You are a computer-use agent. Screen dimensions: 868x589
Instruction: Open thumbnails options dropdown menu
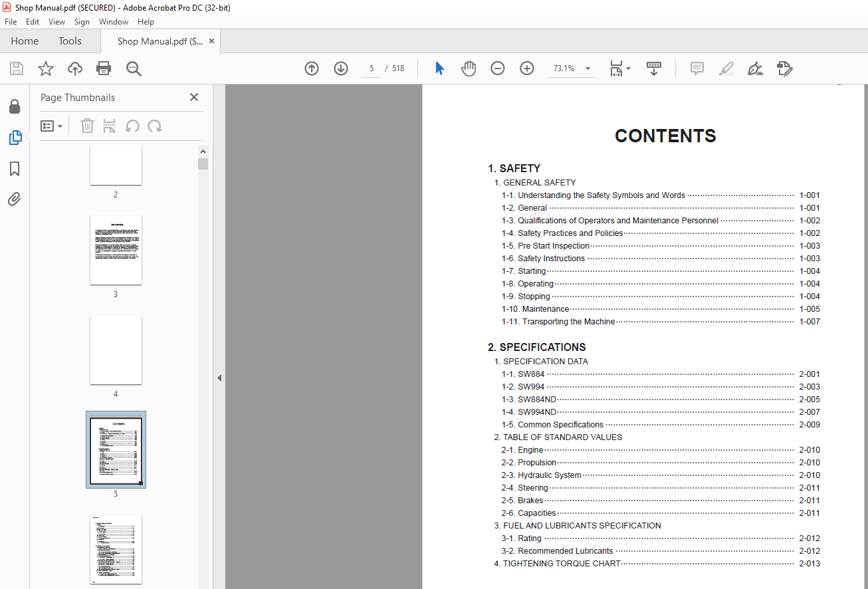(52, 126)
